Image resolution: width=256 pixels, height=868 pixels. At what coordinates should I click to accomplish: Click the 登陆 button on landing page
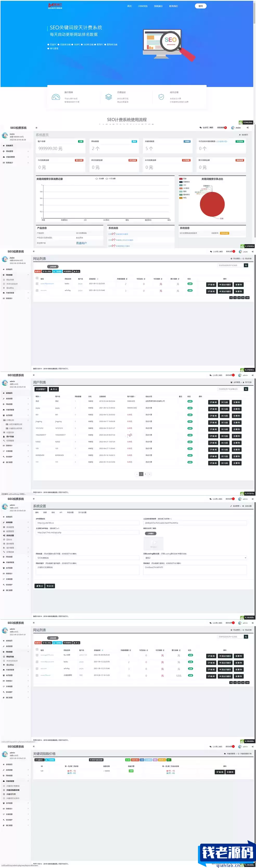[200, 6]
